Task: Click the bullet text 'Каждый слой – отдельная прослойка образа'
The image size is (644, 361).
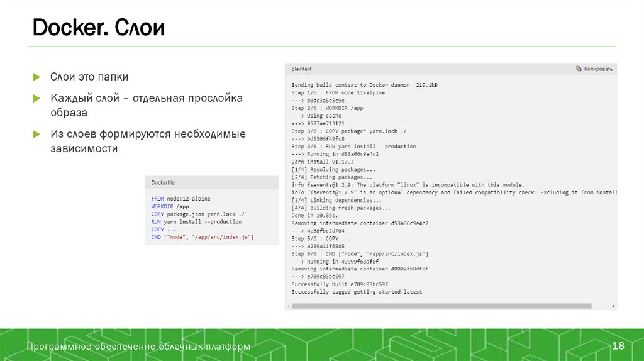Action: (x=147, y=105)
